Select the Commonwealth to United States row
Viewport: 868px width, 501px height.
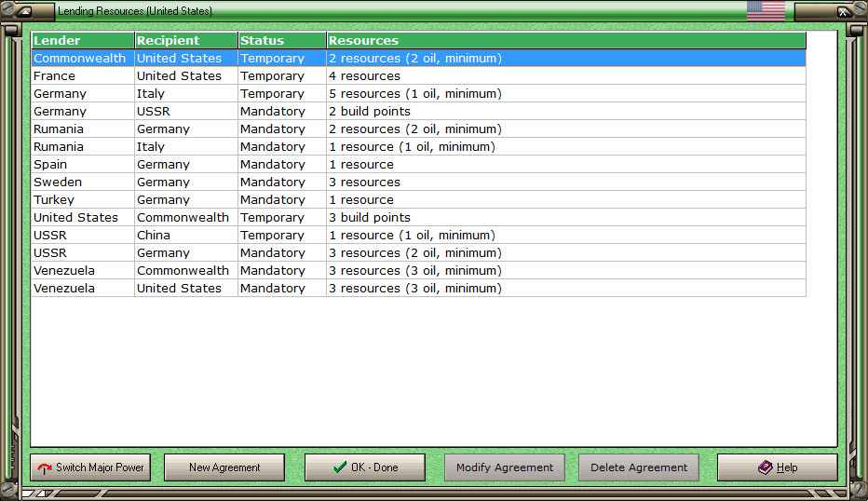point(418,58)
